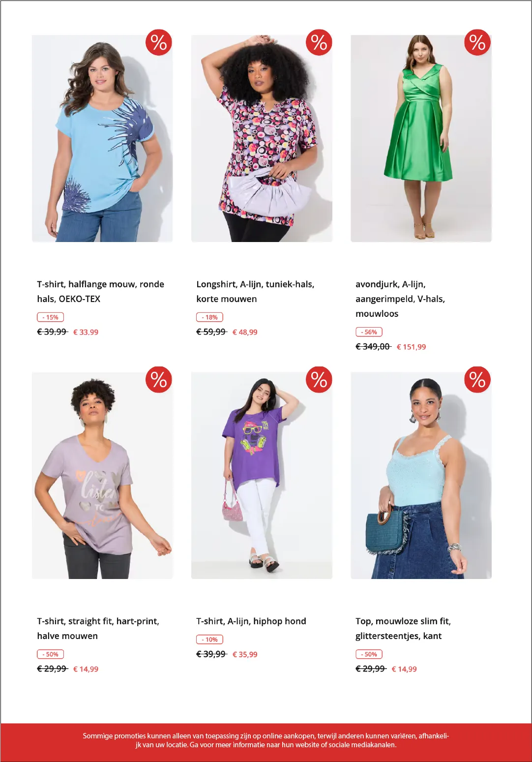
Task: Click the percent badge on the floral longshirt
Action: (x=319, y=42)
